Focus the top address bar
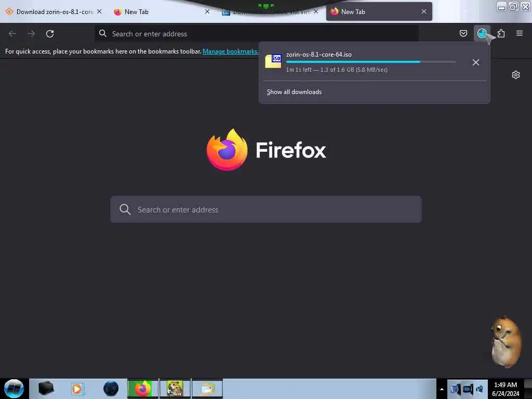The width and height of the screenshot is (532, 399). pyautogui.click(x=257, y=34)
